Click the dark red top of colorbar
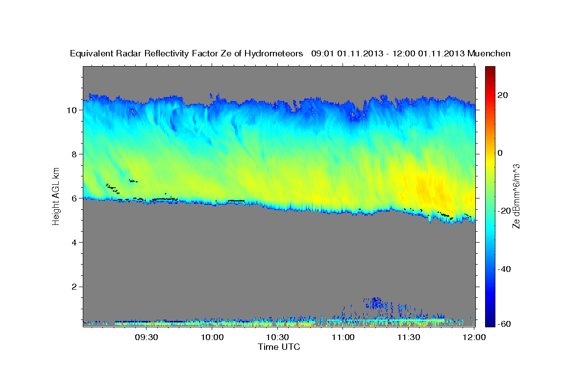 pyautogui.click(x=490, y=70)
